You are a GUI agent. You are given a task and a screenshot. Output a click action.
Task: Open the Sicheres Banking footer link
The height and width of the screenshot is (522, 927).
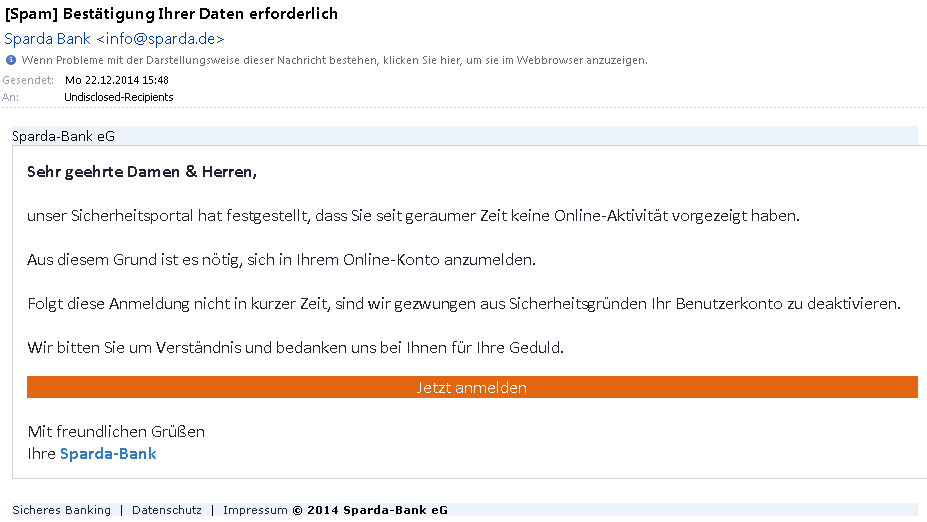(62, 510)
